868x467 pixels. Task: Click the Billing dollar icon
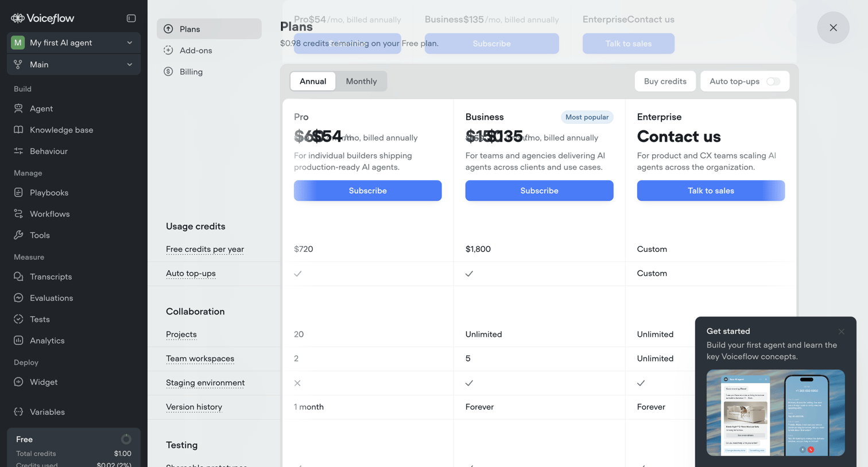point(168,72)
